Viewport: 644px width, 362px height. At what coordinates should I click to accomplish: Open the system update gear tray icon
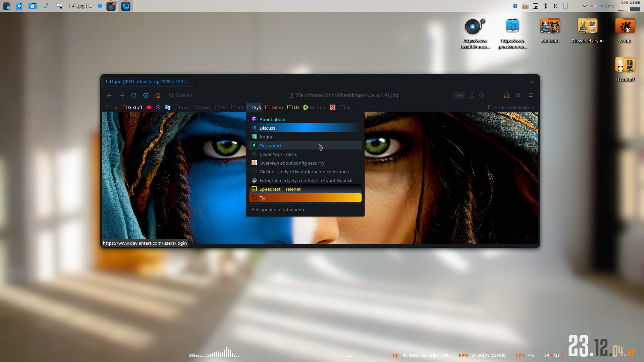[515, 6]
